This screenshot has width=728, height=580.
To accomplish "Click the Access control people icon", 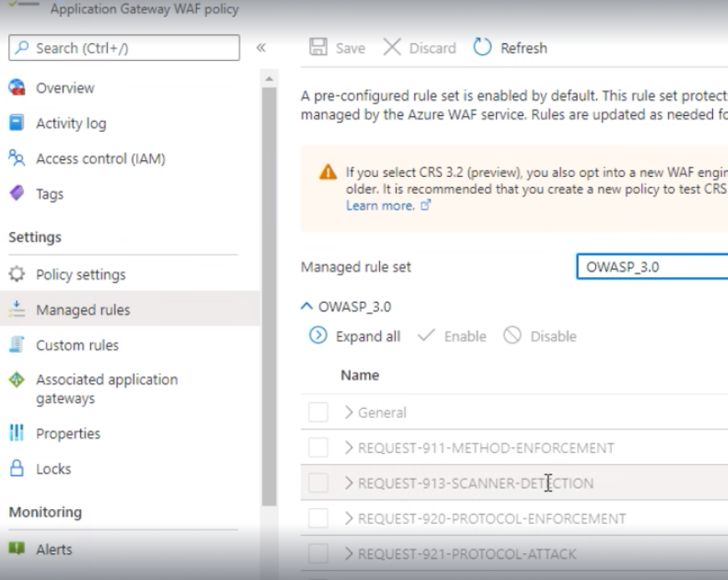I will pyautogui.click(x=17, y=159).
